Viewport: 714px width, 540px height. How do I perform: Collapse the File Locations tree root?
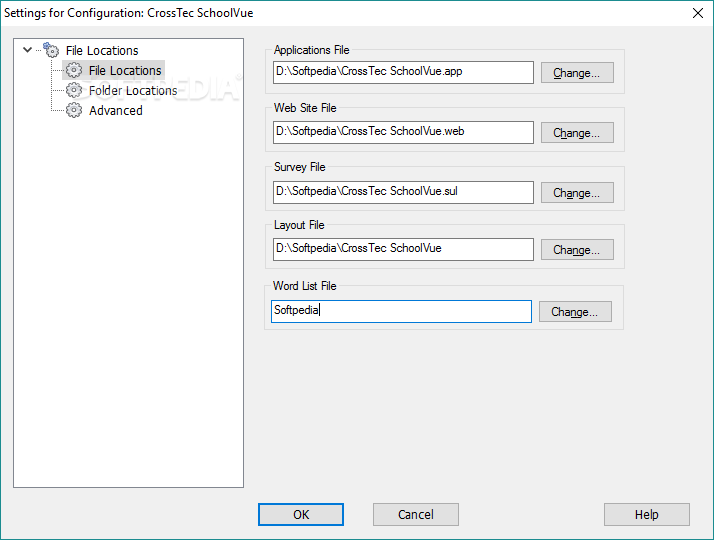pyautogui.click(x=27, y=50)
